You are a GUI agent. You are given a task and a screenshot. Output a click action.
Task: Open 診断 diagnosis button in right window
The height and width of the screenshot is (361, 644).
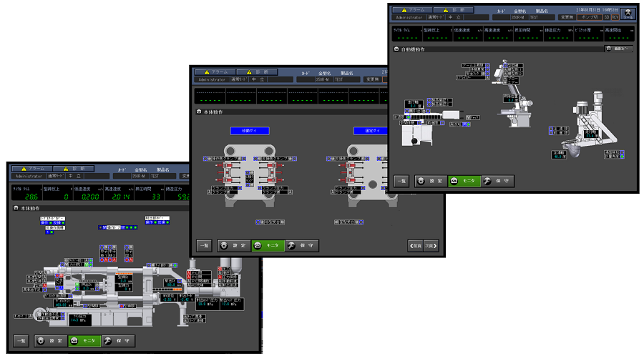coord(454,10)
